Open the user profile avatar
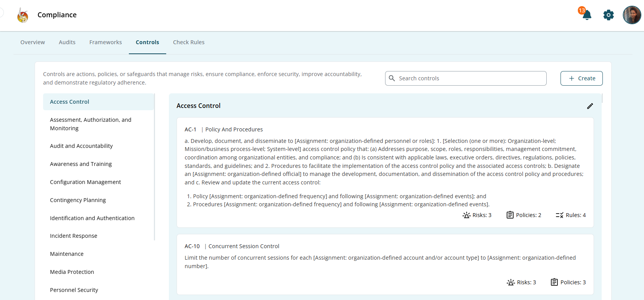This screenshot has height=300, width=644. (632, 15)
